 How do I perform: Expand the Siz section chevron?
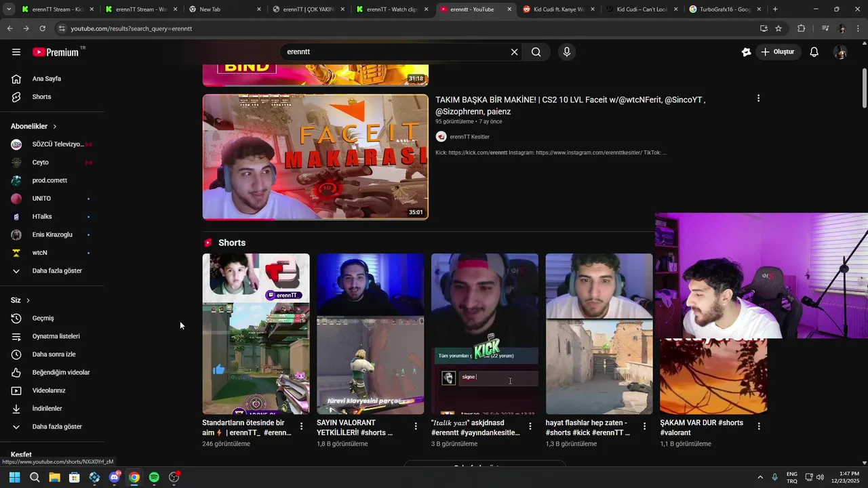[28, 300]
